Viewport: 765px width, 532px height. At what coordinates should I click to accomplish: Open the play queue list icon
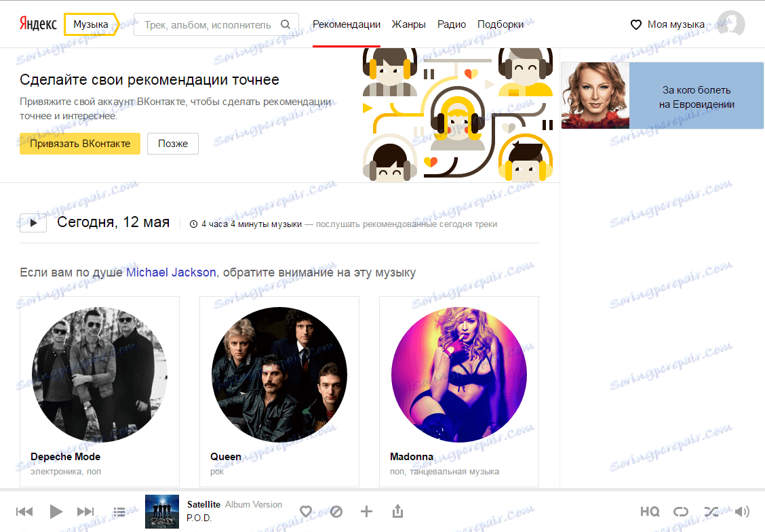click(119, 512)
